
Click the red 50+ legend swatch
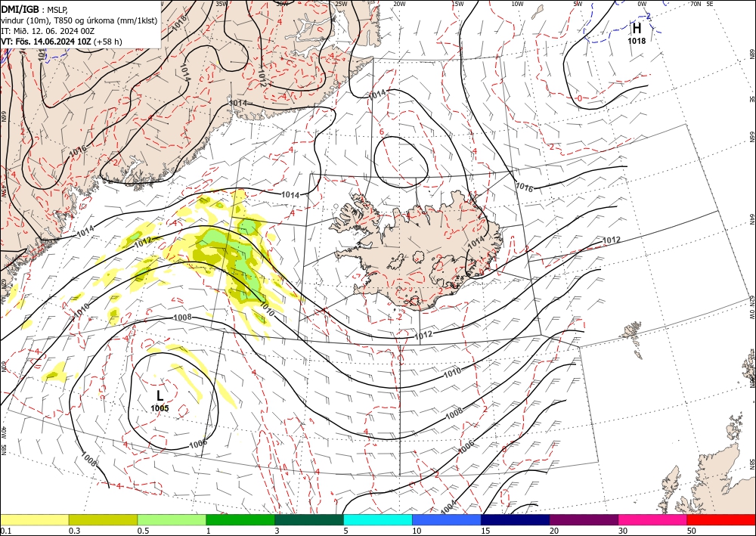pyautogui.click(x=721, y=519)
